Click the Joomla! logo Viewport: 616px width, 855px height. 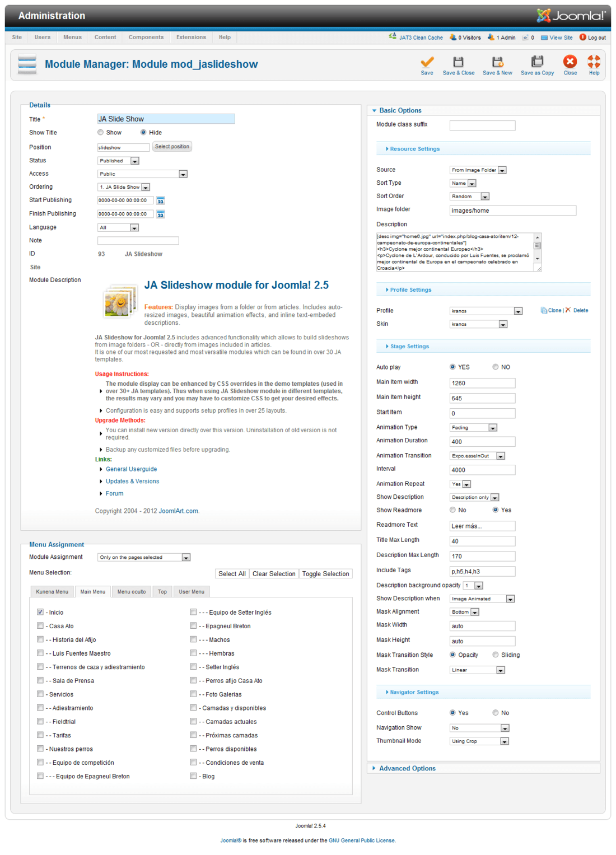(571, 16)
